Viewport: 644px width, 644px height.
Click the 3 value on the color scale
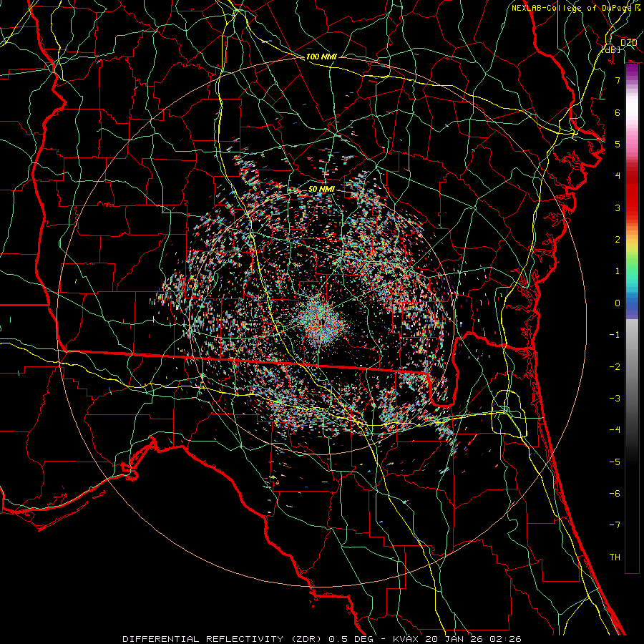[618, 208]
